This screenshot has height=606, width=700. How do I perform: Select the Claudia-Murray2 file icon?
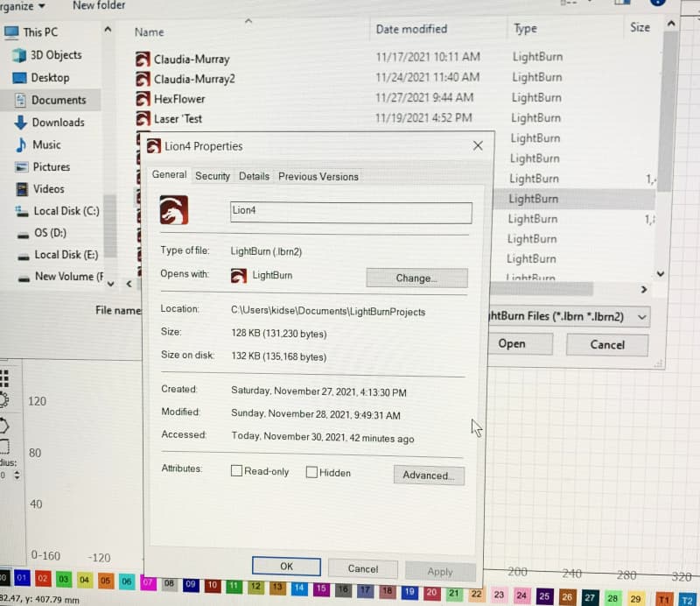143,79
